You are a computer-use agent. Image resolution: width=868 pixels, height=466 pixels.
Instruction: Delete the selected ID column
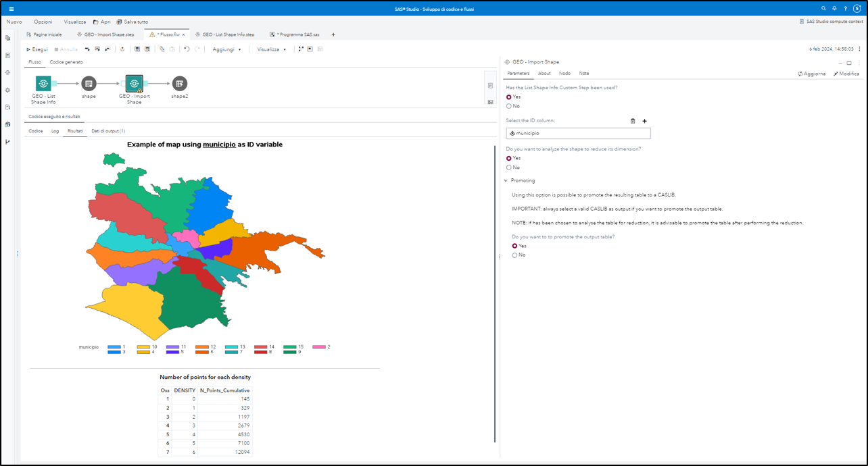pyautogui.click(x=633, y=121)
